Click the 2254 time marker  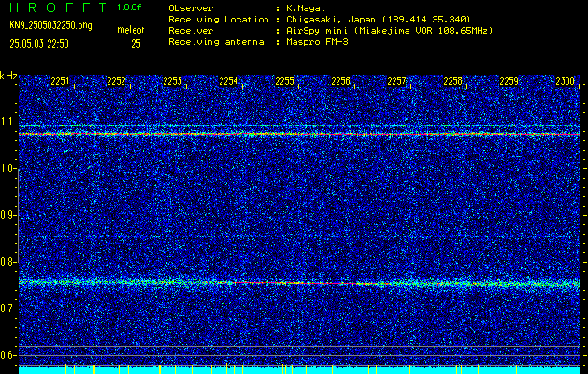(x=228, y=81)
